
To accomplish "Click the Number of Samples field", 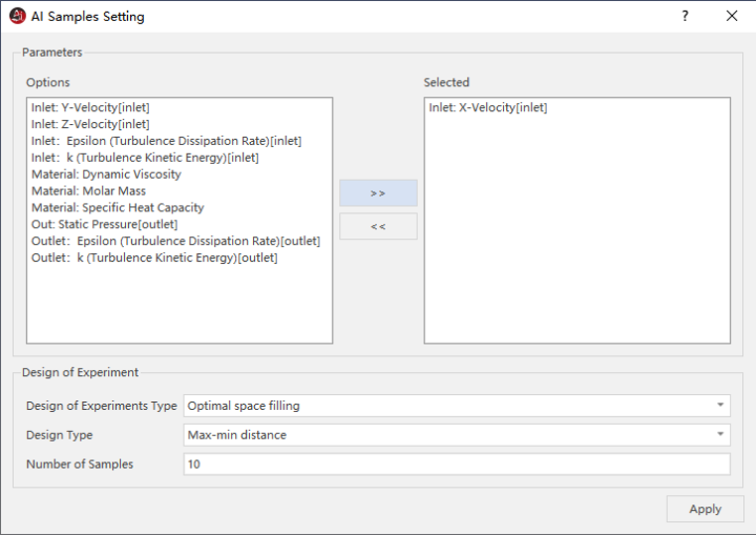I will coord(456,465).
